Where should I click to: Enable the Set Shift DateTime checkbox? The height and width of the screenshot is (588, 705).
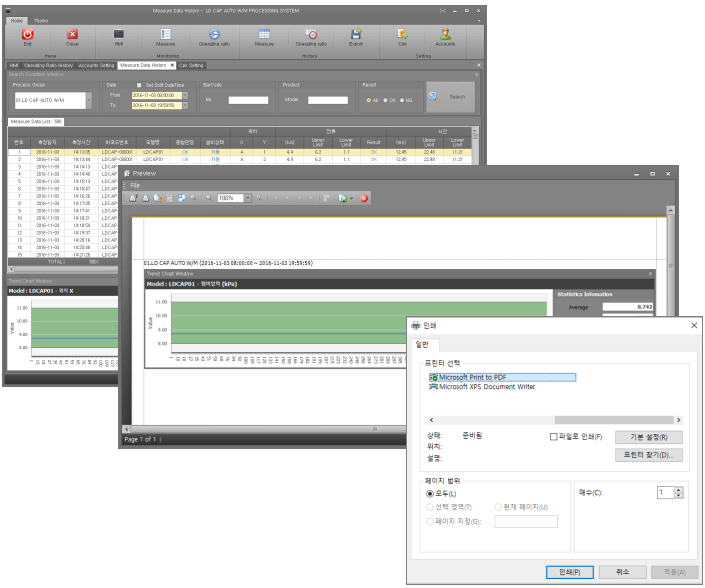139,85
